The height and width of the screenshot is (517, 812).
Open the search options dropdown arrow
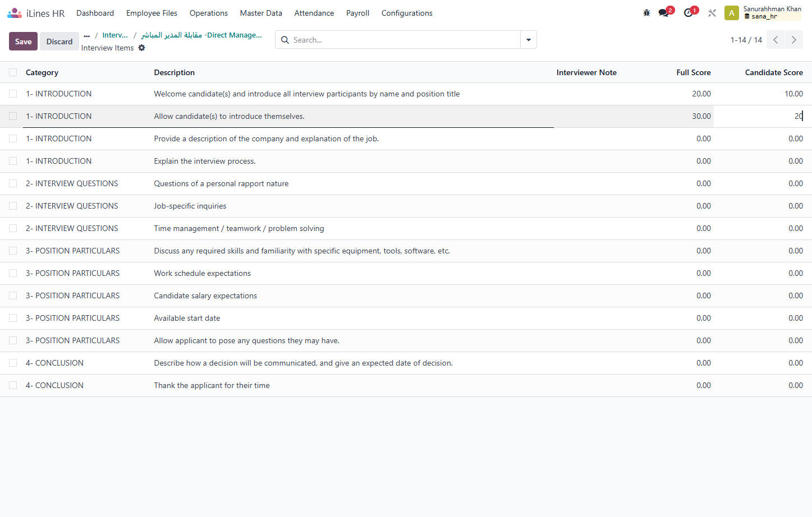[529, 40]
